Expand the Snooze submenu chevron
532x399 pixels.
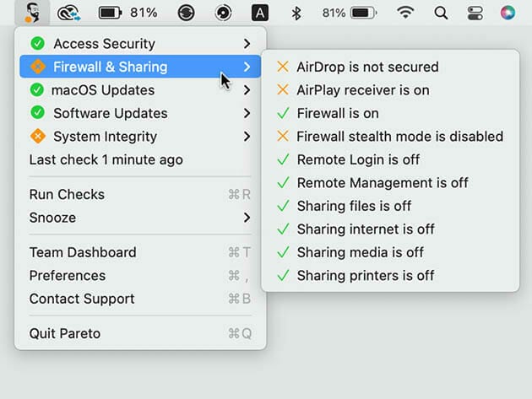247,218
